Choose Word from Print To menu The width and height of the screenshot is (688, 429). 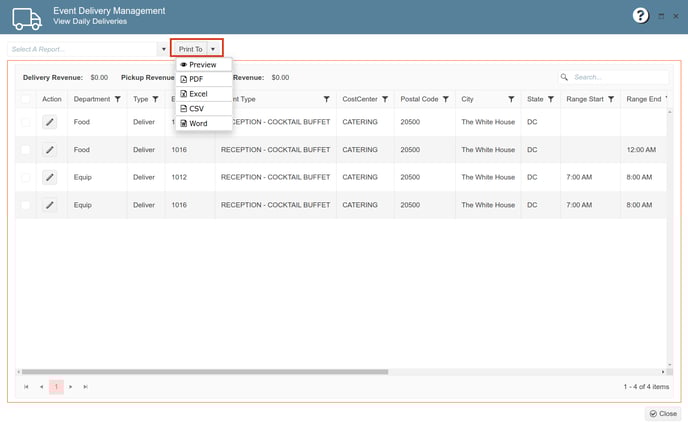[204, 123]
